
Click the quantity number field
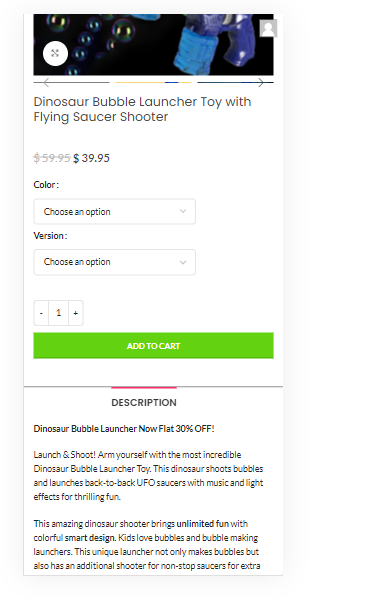point(58,313)
